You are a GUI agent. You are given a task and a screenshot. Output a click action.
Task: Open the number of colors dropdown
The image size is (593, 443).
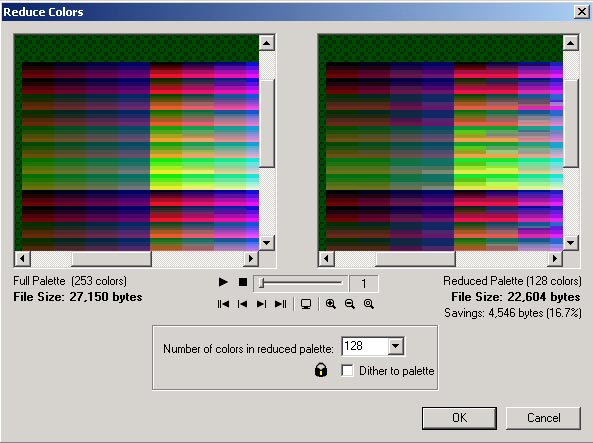(396, 346)
